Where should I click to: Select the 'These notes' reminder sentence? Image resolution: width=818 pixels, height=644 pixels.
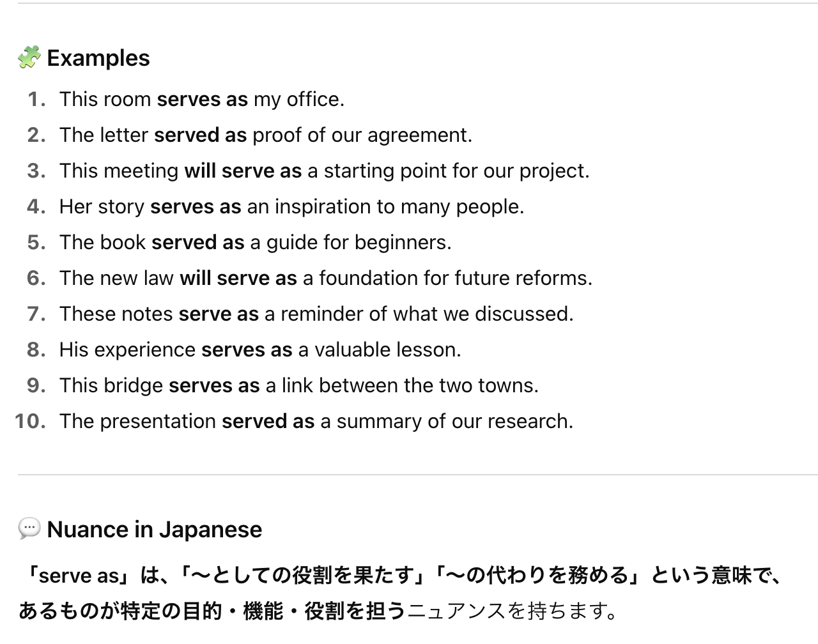pos(316,314)
